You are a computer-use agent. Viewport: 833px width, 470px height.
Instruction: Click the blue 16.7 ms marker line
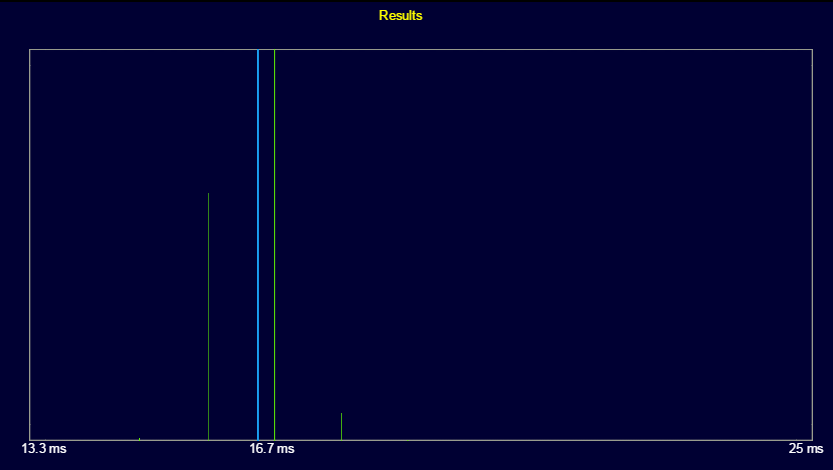pos(258,245)
